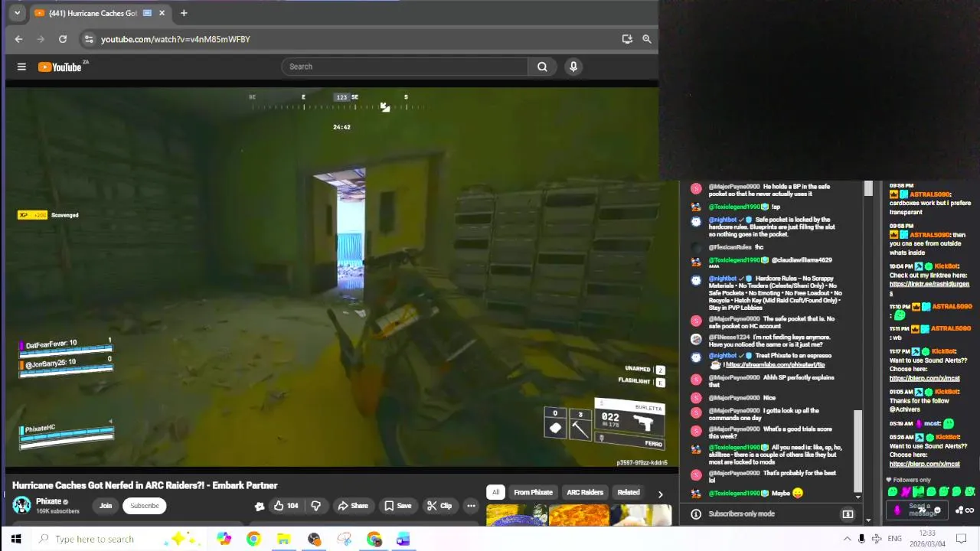Go to YouTube home via logo
The width and height of the screenshot is (980, 551).
60,67
